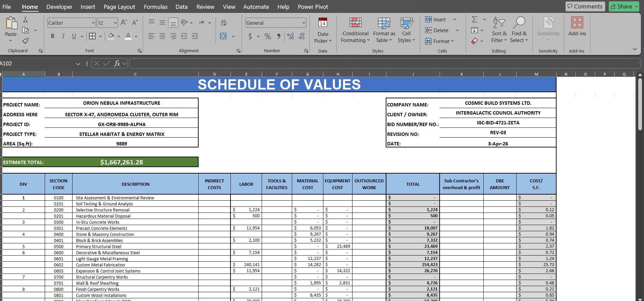Screen dimensions: 644x301
Task: Click the Comments button
Action: [x=585, y=6]
